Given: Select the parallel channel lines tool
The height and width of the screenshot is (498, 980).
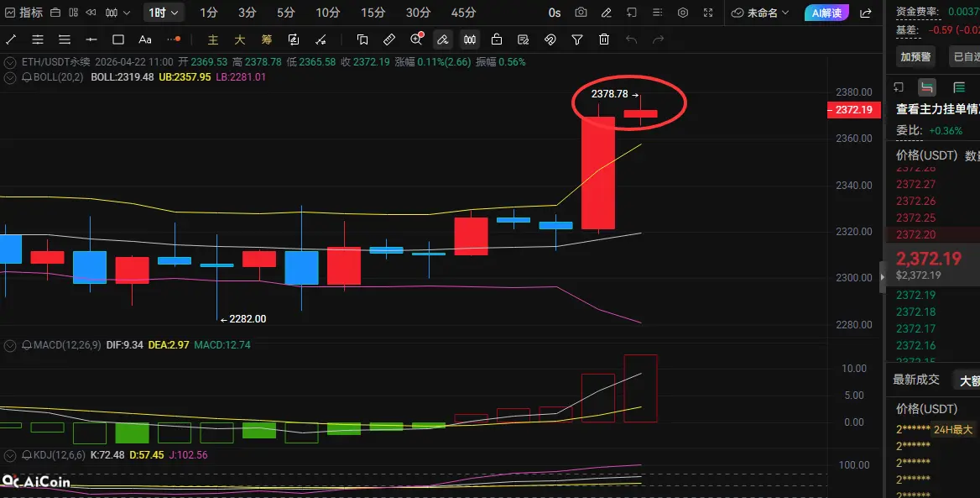Looking at the screenshot, I should (x=38, y=39).
